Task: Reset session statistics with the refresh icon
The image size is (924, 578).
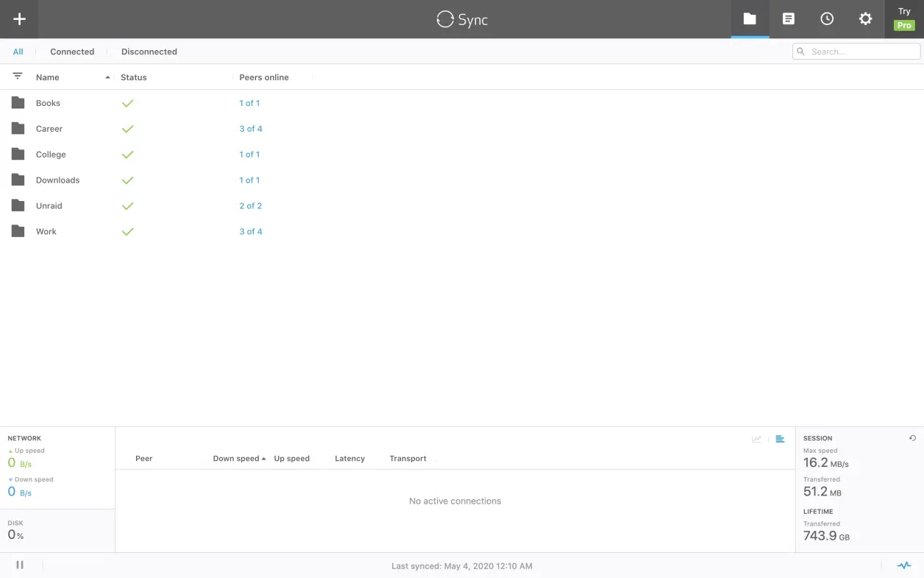Action: click(x=912, y=438)
